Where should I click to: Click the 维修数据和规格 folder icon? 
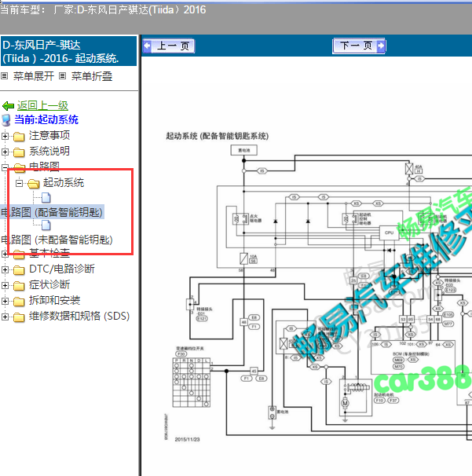point(19,317)
